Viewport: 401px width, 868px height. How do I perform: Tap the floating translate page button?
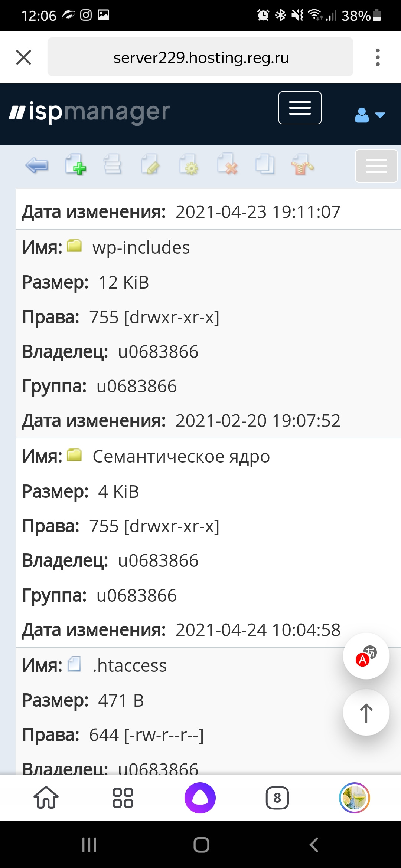coord(366,656)
